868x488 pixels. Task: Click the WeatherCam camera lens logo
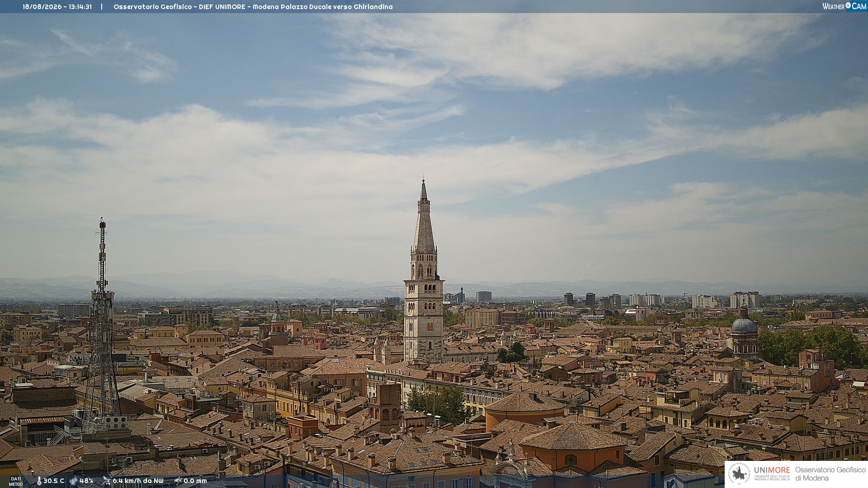coord(848,5)
